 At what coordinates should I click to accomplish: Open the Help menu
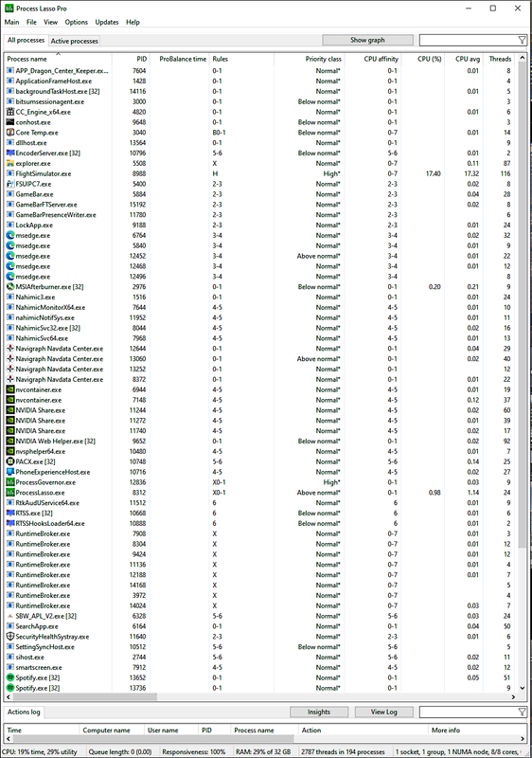click(x=133, y=22)
